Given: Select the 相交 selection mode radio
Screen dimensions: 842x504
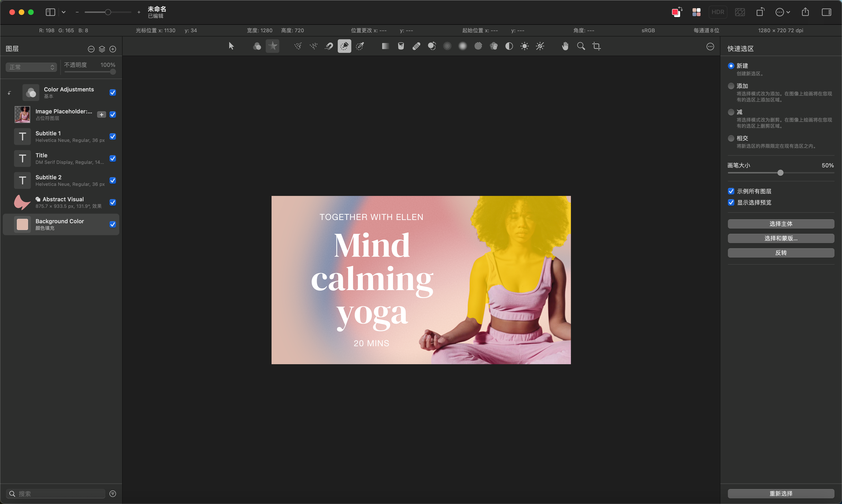Looking at the screenshot, I should (x=731, y=138).
